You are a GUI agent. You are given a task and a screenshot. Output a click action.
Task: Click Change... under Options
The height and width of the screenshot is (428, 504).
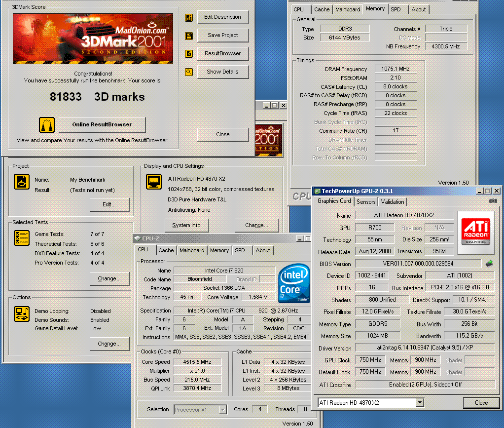[x=109, y=344]
